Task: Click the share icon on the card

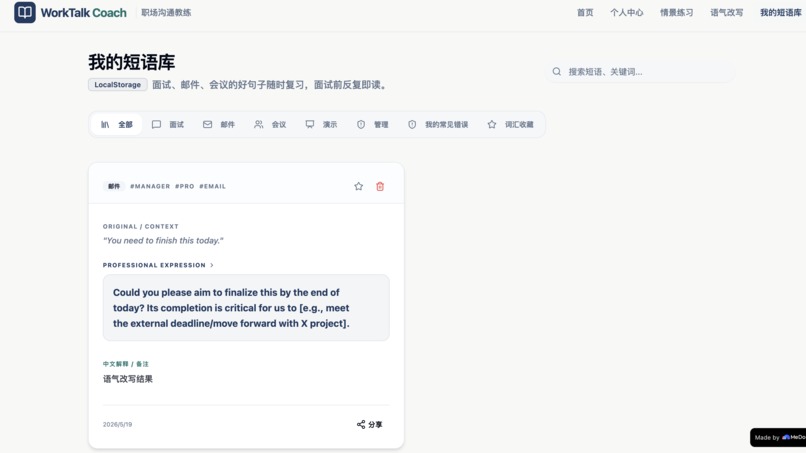Action: click(361, 424)
